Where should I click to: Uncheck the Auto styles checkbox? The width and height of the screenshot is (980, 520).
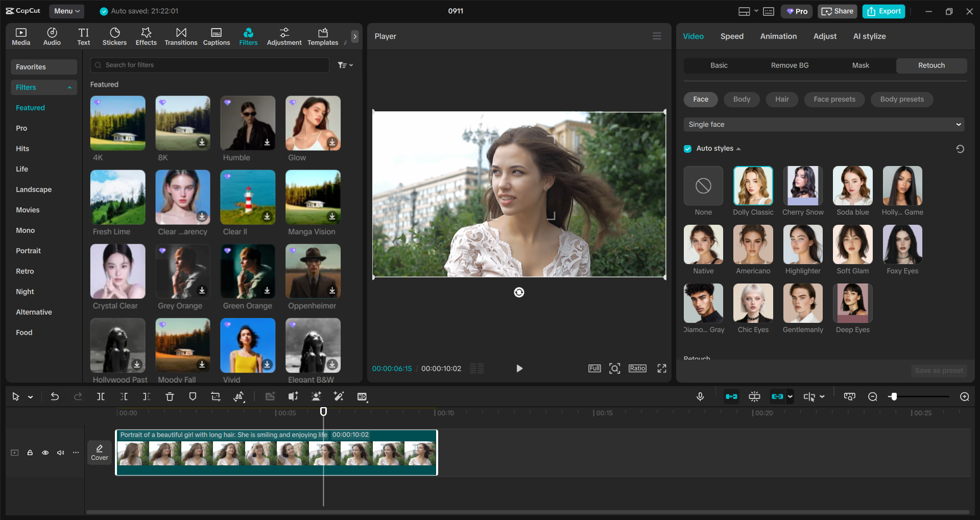click(x=687, y=148)
